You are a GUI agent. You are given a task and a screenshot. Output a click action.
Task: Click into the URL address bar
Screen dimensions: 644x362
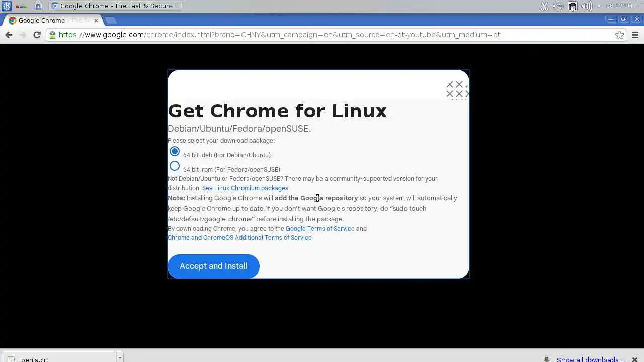[332, 35]
